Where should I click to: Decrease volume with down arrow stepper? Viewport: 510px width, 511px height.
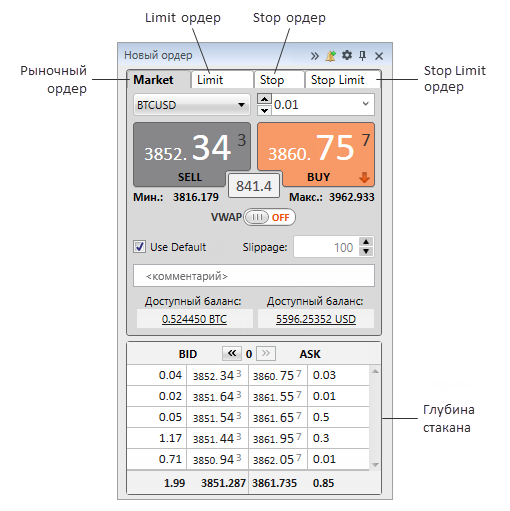(264, 110)
